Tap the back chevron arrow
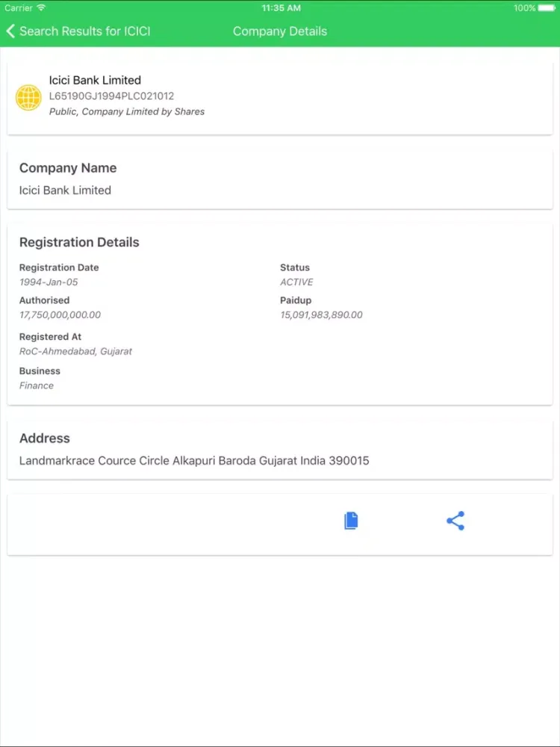Image resolution: width=560 pixels, height=747 pixels. pos(10,31)
